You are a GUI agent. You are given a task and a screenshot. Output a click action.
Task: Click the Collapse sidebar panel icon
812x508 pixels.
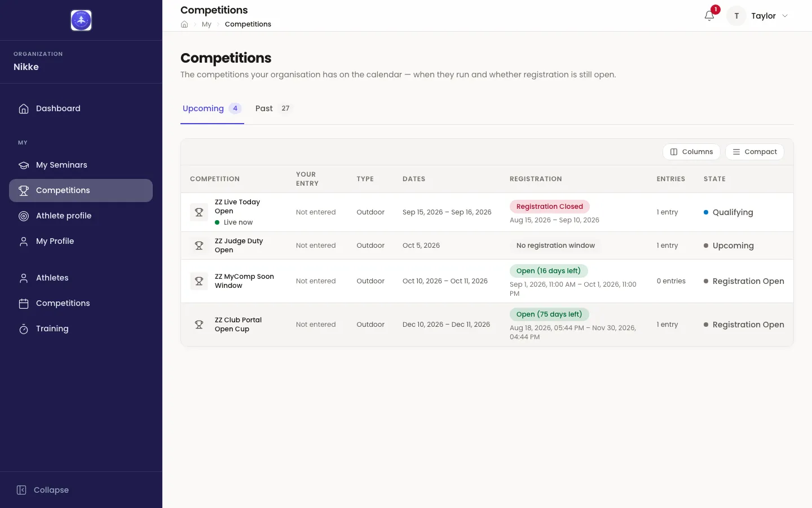pos(21,490)
